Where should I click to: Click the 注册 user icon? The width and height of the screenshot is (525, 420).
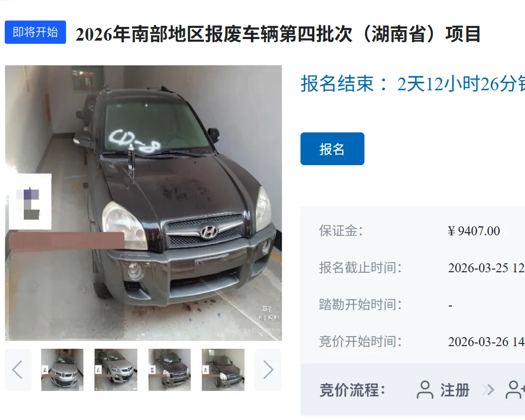tap(425, 390)
